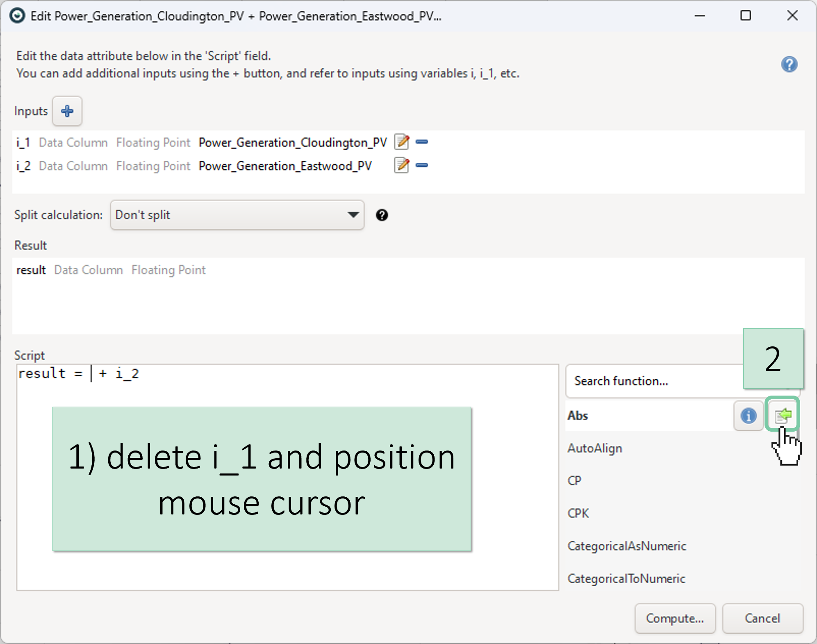The image size is (817, 644).
Task: Edit the Power_Generation_Cloudington_PV input
Action: [x=402, y=142]
